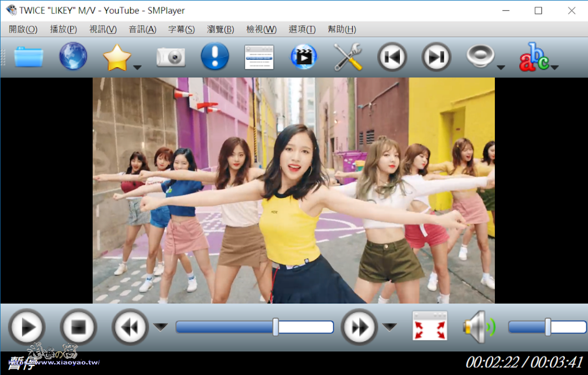Open the 字幕(S) menu
The image size is (588, 375).
[182, 29]
